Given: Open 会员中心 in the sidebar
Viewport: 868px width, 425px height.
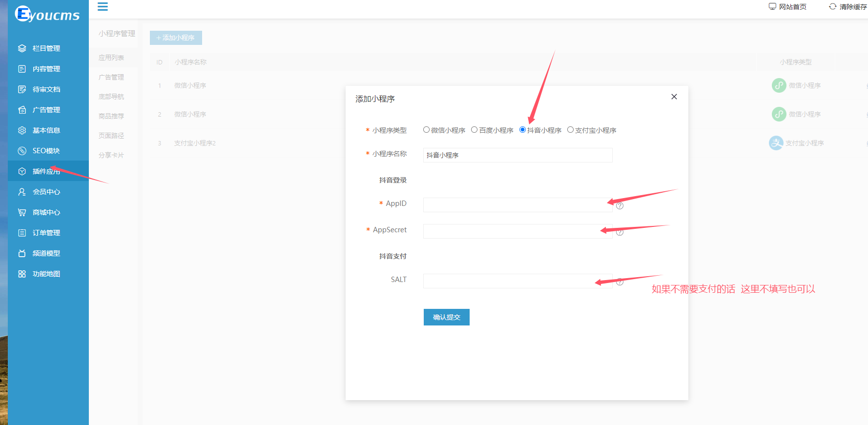Looking at the screenshot, I should pos(48,192).
